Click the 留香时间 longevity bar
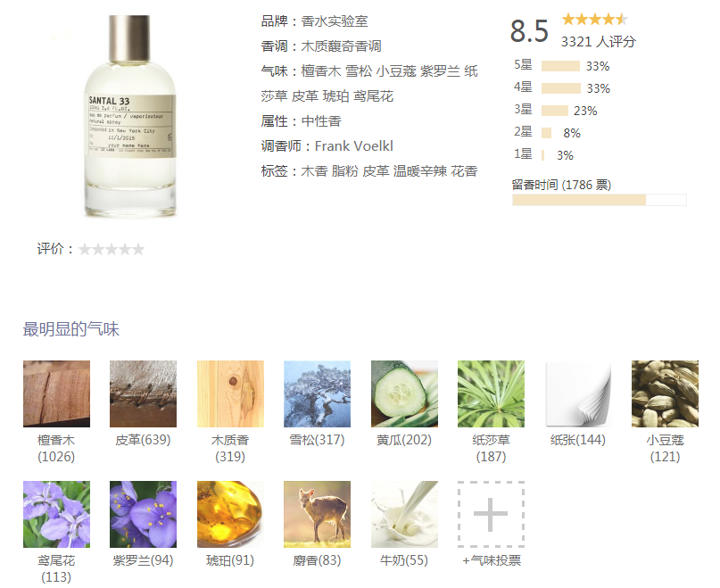Viewport: 720px width, 588px height. pyautogui.click(x=600, y=200)
